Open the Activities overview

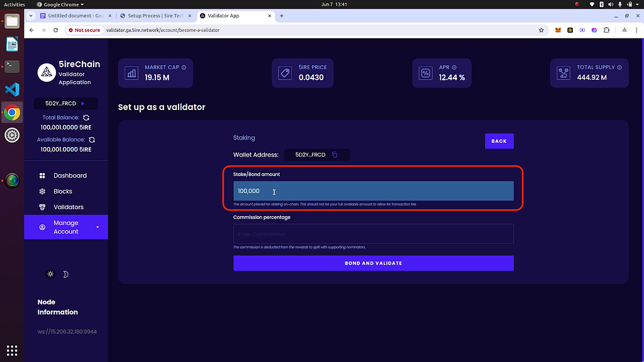point(14,4)
